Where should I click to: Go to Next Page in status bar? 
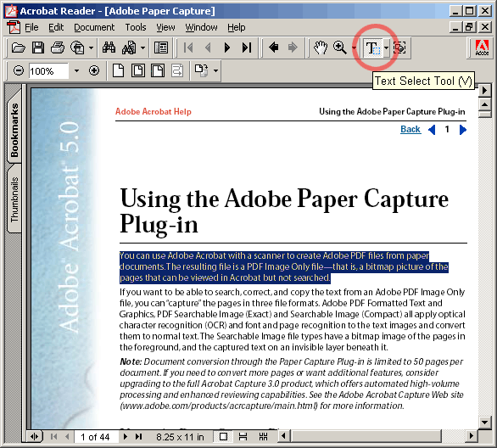(125, 437)
